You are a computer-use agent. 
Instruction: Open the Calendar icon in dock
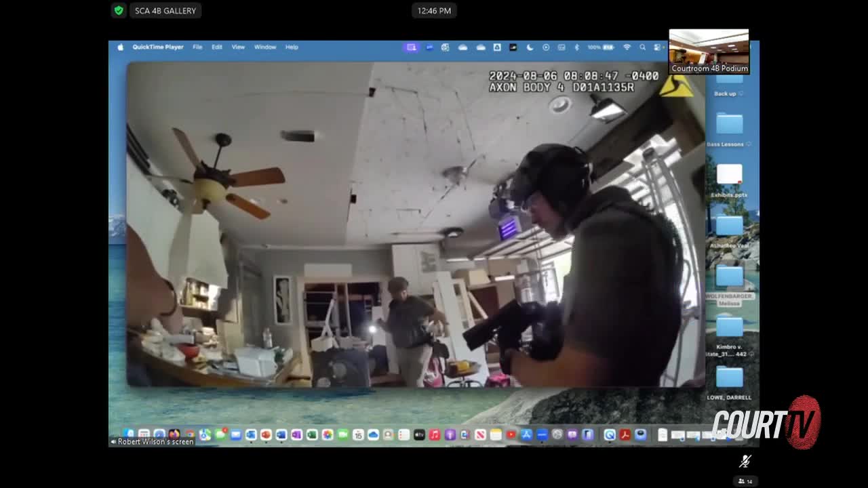(358, 435)
